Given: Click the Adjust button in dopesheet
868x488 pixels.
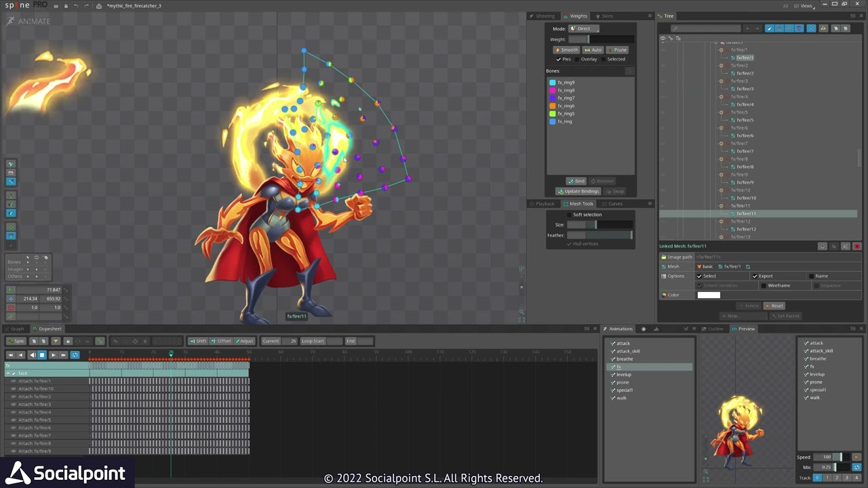Looking at the screenshot, I should coord(244,341).
